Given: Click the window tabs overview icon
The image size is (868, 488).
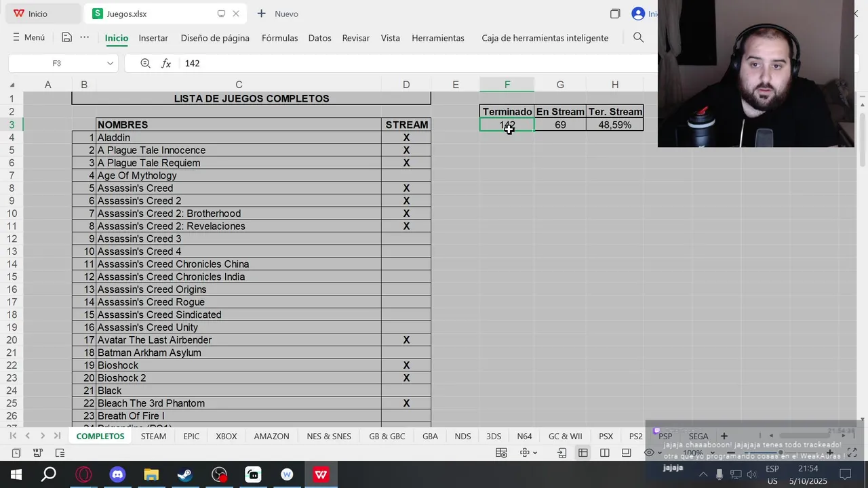Looking at the screenshot, I should pyautogui.click(x=615, y=14).
